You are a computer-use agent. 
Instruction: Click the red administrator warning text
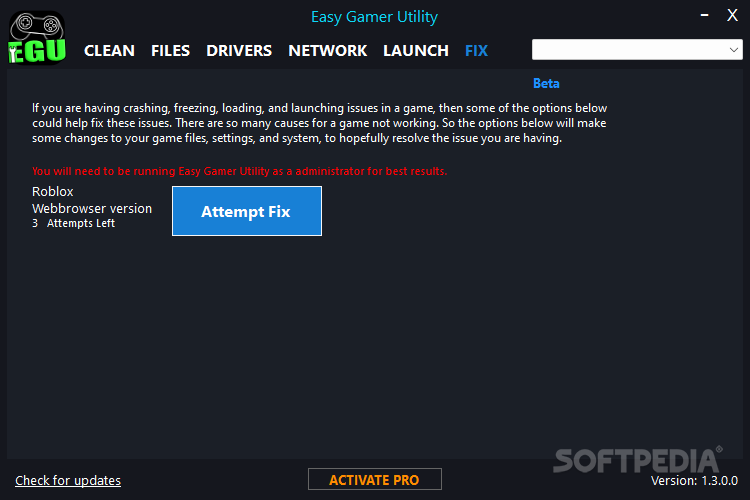click(x=240, y=171)
